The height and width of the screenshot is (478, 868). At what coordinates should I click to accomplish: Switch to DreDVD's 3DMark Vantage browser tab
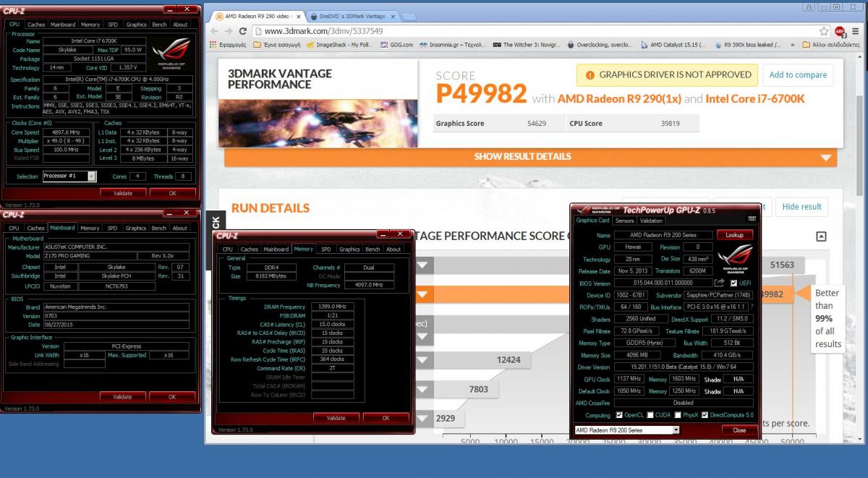point(352,15)
